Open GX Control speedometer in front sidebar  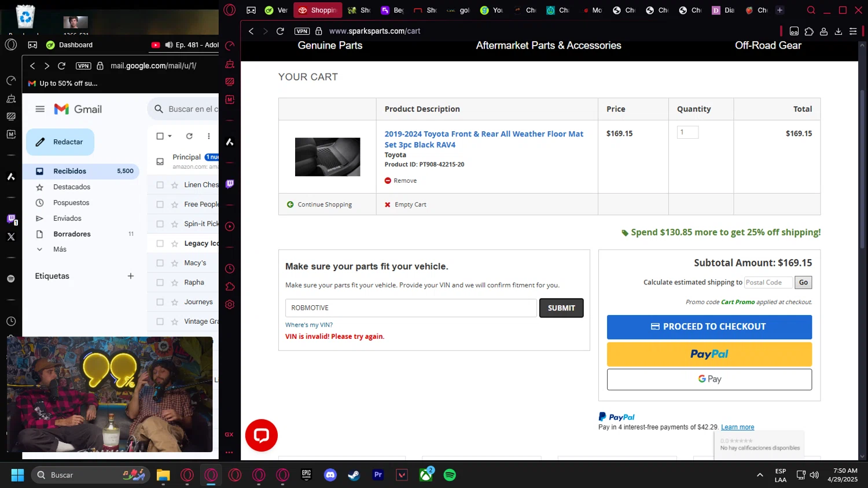click(230, 46)
